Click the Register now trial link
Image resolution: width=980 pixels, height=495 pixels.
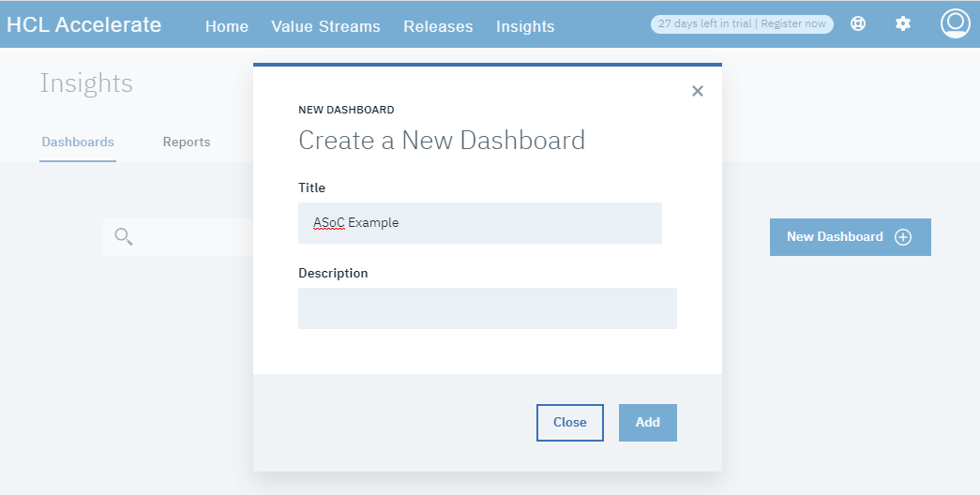(x=793, y=24)
